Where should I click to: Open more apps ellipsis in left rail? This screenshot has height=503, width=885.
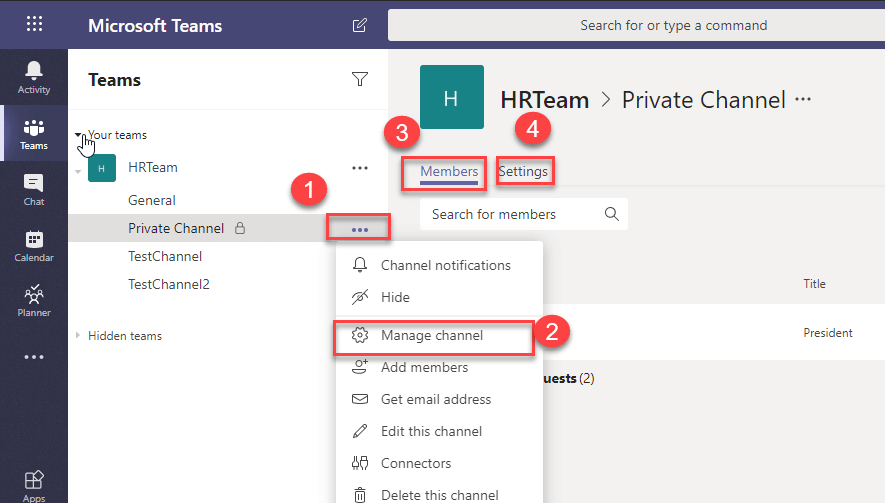pyautogui.click(x=34, y=357)
